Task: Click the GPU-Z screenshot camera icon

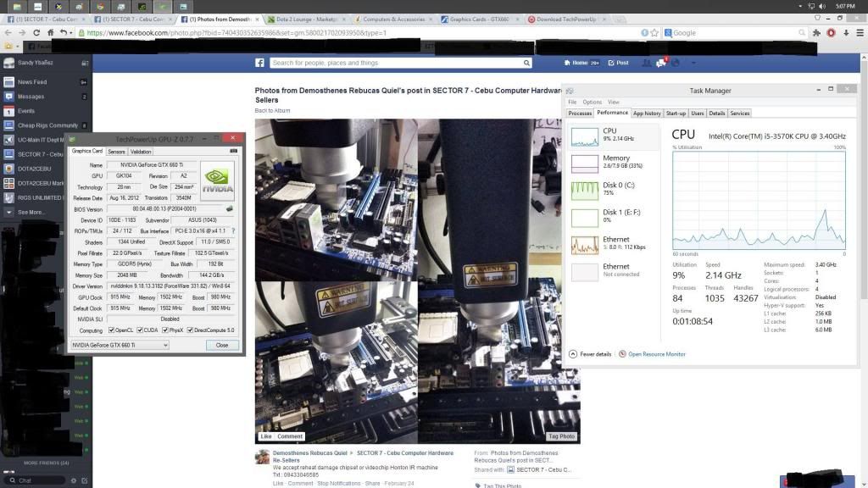Action: tap(233, 152)
